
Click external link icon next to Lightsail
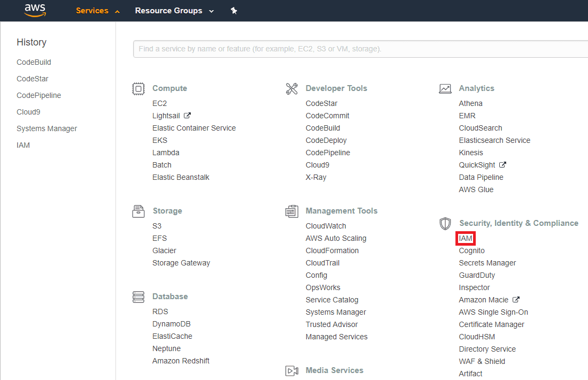pos(187,115)
